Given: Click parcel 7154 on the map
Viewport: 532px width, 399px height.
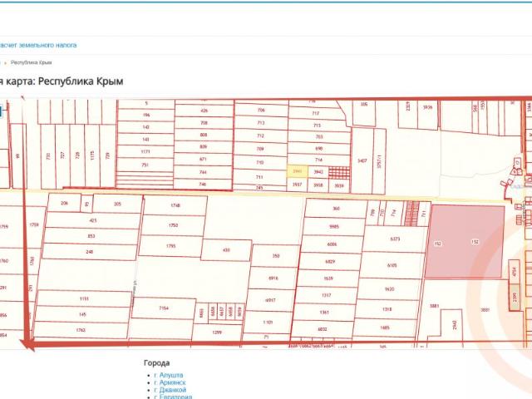Looking at the screenshot, I should point(164,308).
